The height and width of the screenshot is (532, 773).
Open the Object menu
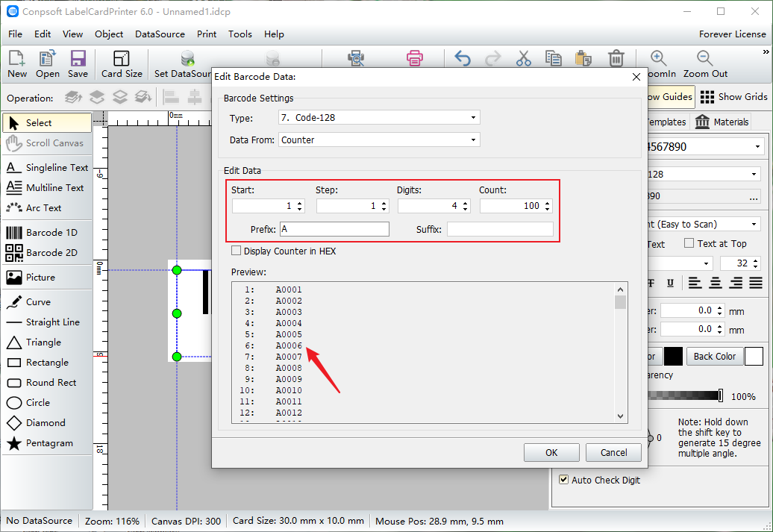[x=109, y=34]
